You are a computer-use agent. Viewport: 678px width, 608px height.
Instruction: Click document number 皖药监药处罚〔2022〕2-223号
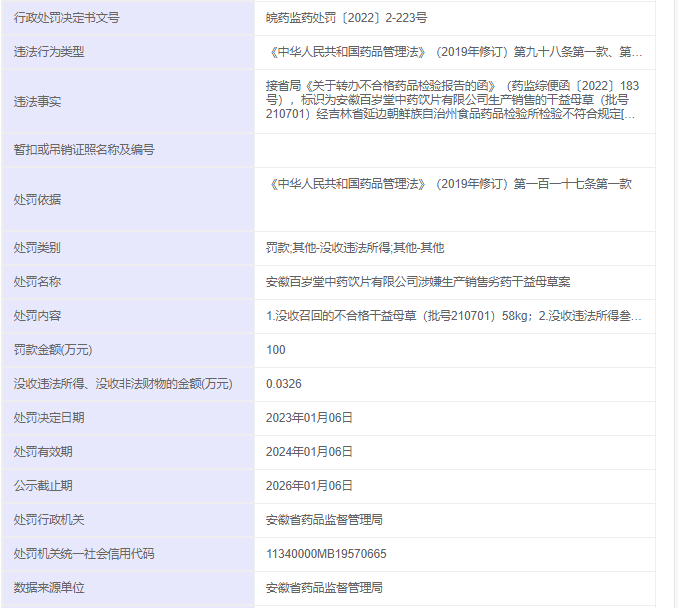click(346, 18)
